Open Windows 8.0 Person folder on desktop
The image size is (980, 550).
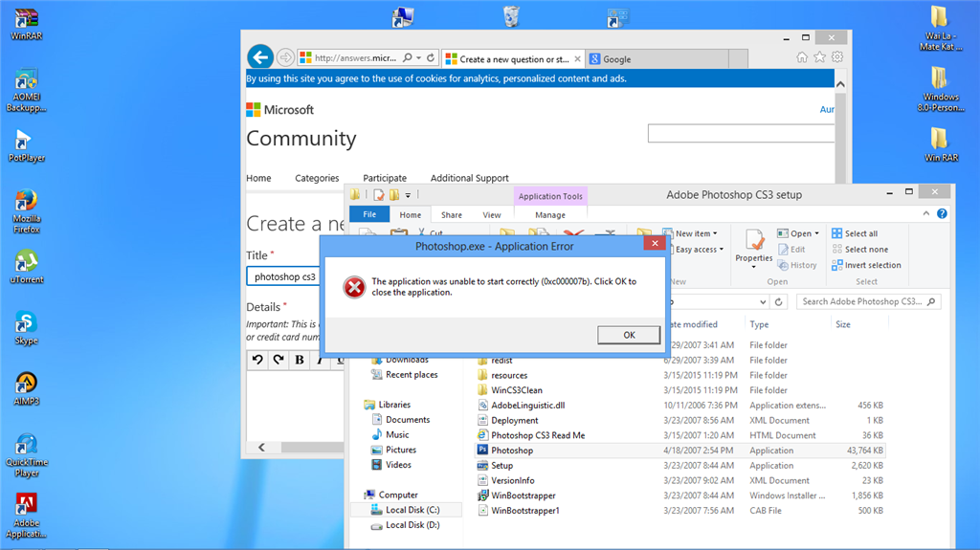(941, 89)
